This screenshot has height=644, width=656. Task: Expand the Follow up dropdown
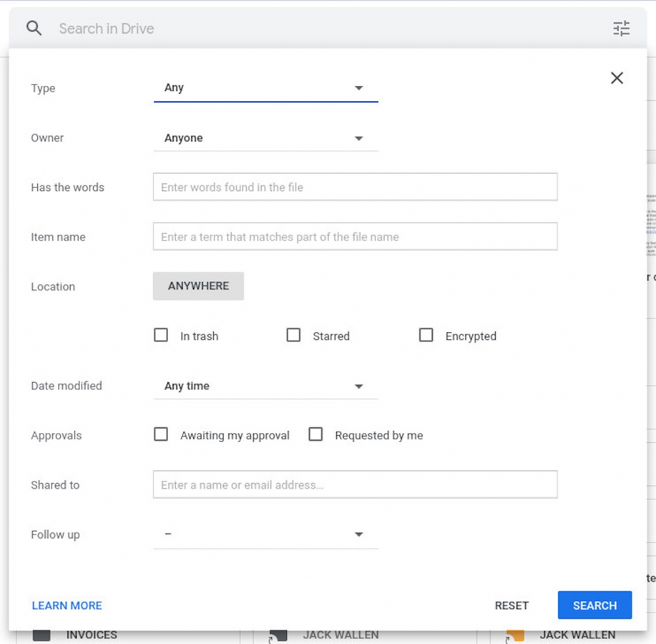265,534
